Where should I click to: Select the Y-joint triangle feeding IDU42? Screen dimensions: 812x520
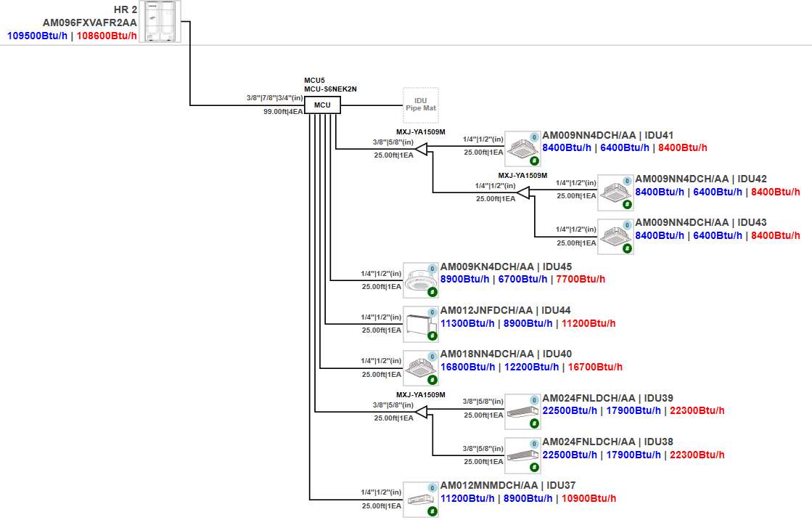click(522, 192)
